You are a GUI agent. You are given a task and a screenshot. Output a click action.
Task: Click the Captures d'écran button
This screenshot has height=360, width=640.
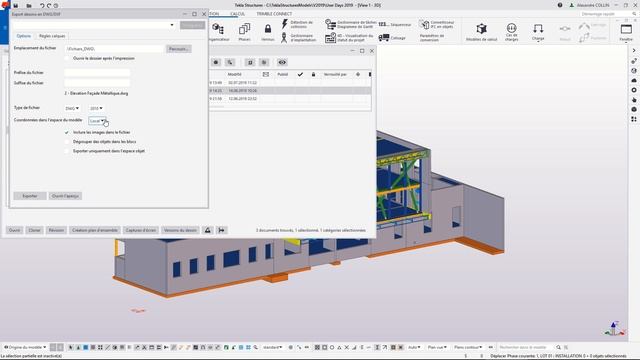[141, 230]
